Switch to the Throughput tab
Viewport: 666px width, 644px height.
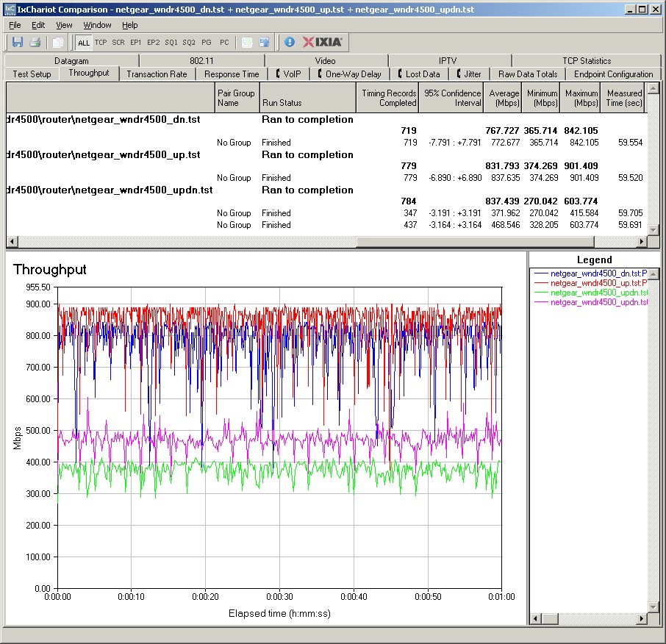pos(89,73)
